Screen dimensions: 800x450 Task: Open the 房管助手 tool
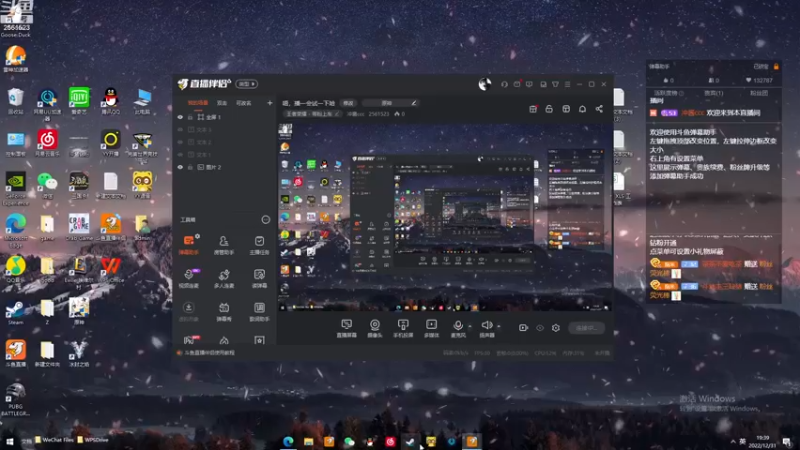(x=223, y=244)
